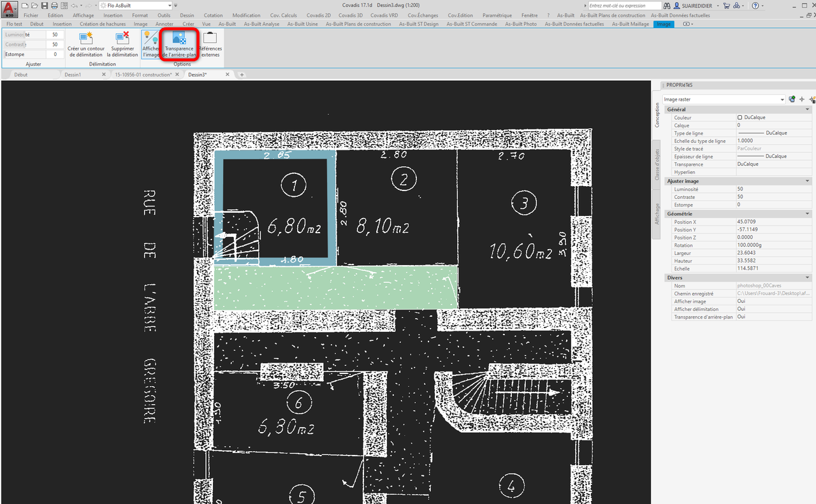Click the Afficher délimitation Oui value
Image resolution: width=816 pixels, height=504 pixels.
point(775,309)
